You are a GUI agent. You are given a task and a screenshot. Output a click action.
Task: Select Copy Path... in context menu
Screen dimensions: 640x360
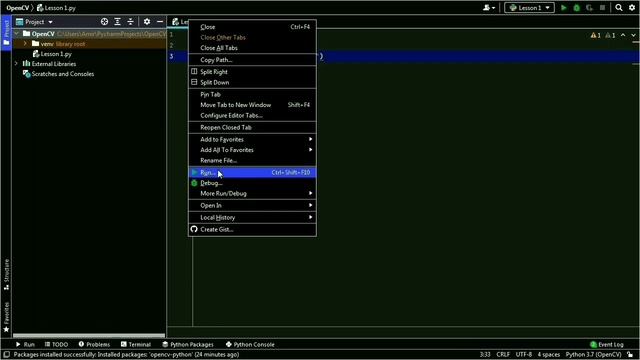click(252, 60)
